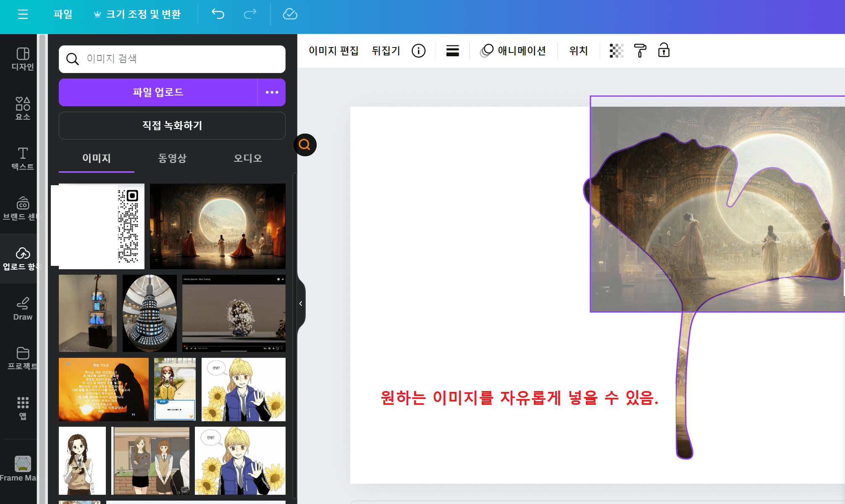Select the copy style paint roller icon
The width and height of the screenshot is (845, 504).
pyautogui.click(x=640, y=51)
